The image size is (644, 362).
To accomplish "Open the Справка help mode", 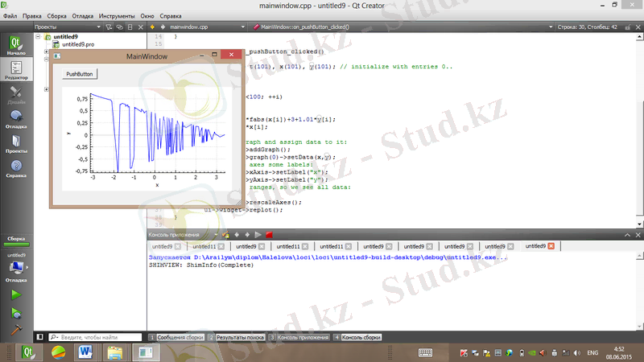I will tap(16, 169).
